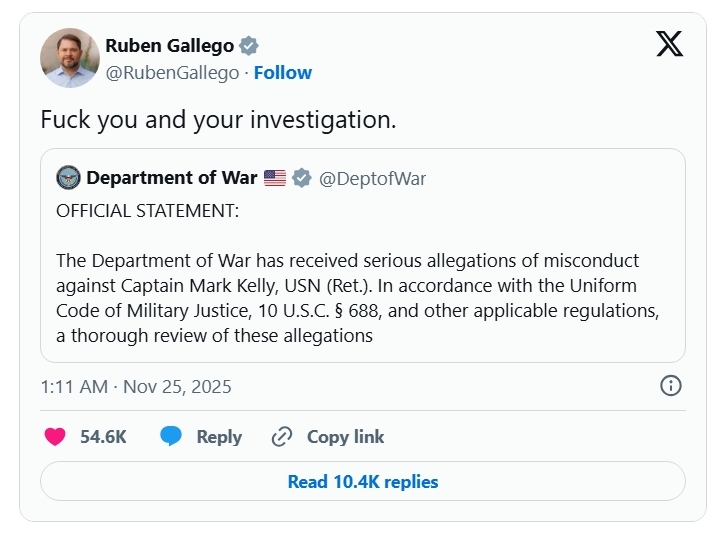716x539 pixels.
Task: Click the Copy link label
Action: [345, 437]
